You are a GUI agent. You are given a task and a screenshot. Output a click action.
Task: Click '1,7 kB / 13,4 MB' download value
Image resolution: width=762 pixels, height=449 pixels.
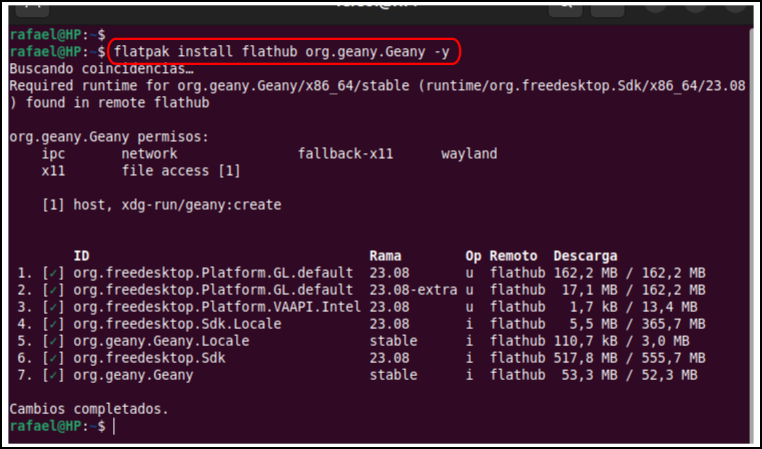coord(633,307)
